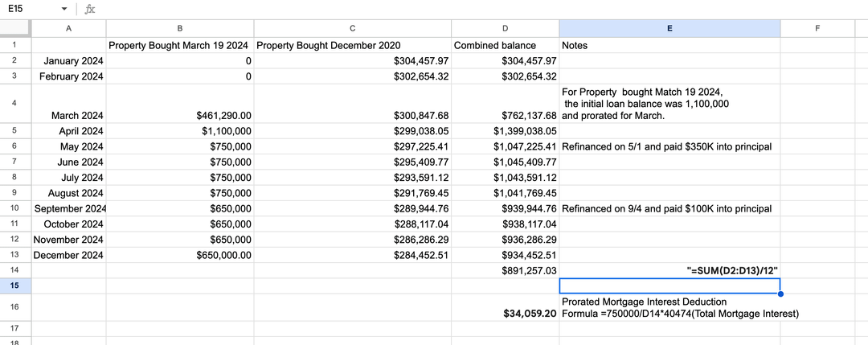868x345 pixels.
Task: Select row header 4
Action: [14, 104]
